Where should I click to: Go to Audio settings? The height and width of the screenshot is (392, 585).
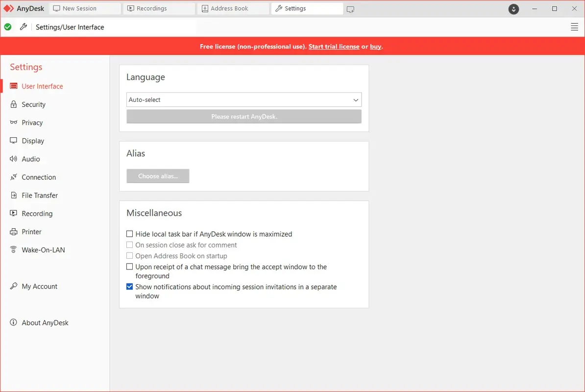pyautogui.click(x=31, y=159)
